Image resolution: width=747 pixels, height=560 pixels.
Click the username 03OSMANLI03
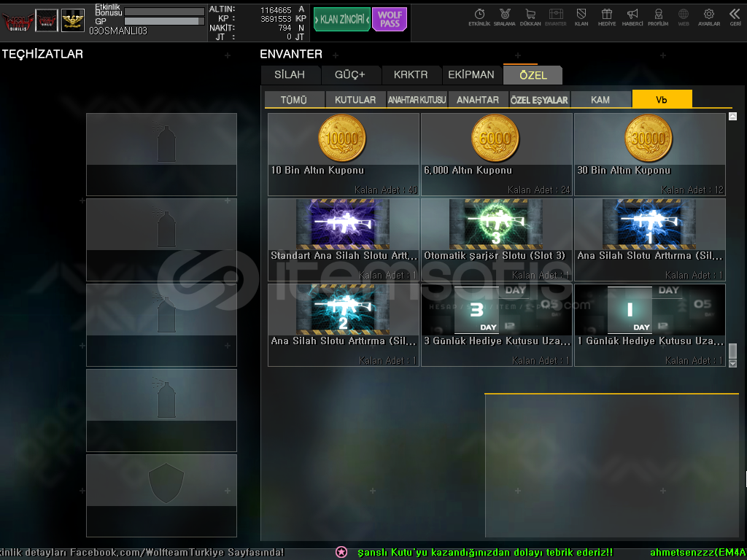click(118, 31)
